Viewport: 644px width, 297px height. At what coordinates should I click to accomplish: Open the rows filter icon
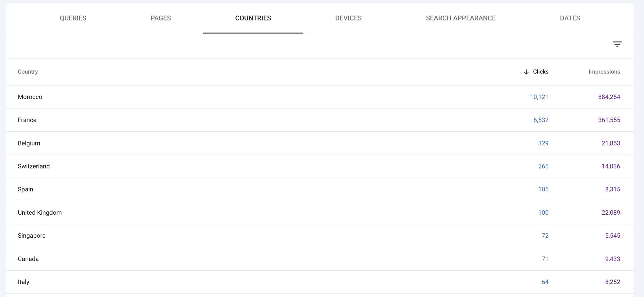pos(617,44)
